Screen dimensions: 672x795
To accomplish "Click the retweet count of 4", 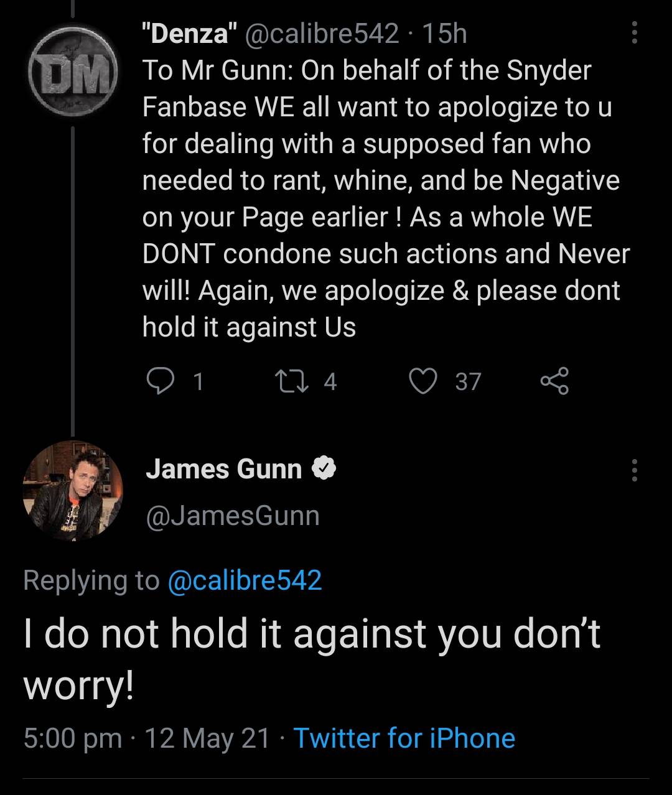I will pos(330,382).
